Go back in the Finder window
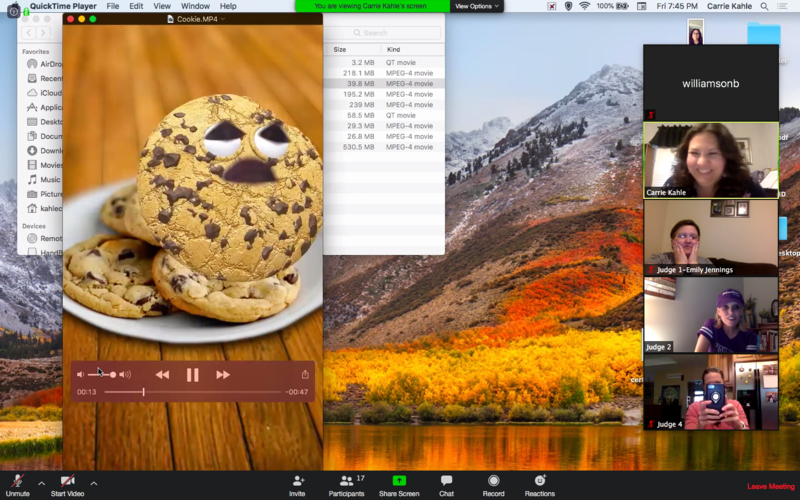Viewport: 800px width, 500px height. [29, 33]
